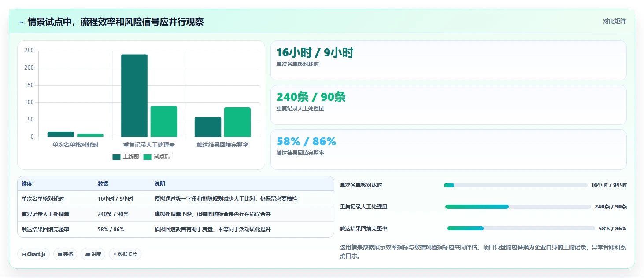Image resolution: width=644 pixels, height=278 pixels.
Task: Click the 试点后 bar for 触达结果回填完整率
Action: point(237,122)
